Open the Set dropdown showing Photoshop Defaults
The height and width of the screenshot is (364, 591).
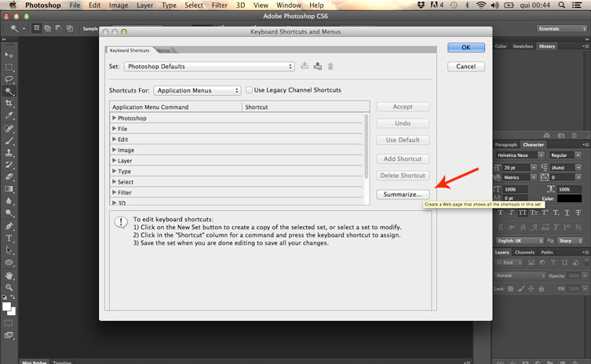(x=210, y=67)
